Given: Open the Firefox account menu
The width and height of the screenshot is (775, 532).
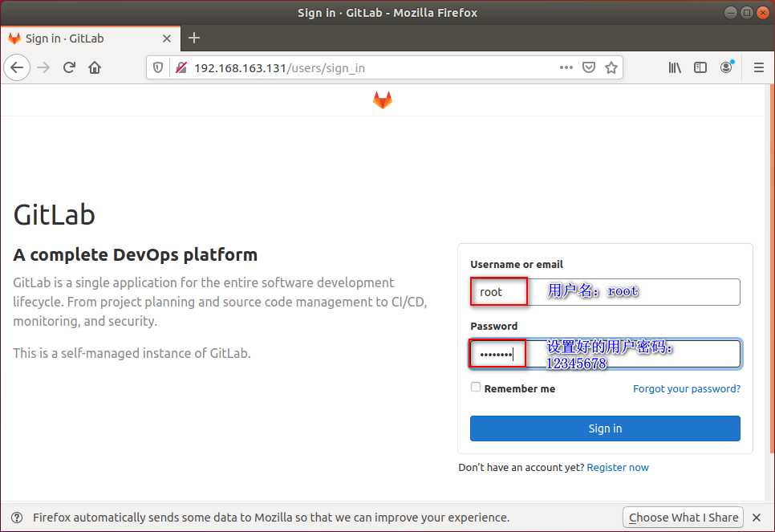Looking at the screenshot, I should point(727,67).
